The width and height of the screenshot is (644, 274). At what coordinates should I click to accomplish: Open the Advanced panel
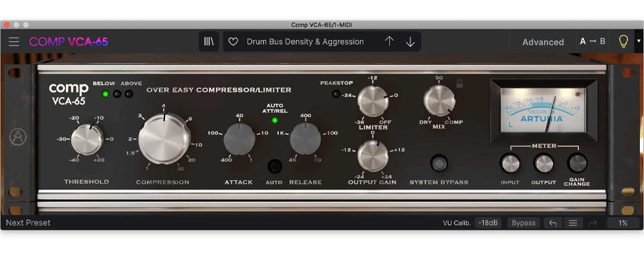click(543, 42)
